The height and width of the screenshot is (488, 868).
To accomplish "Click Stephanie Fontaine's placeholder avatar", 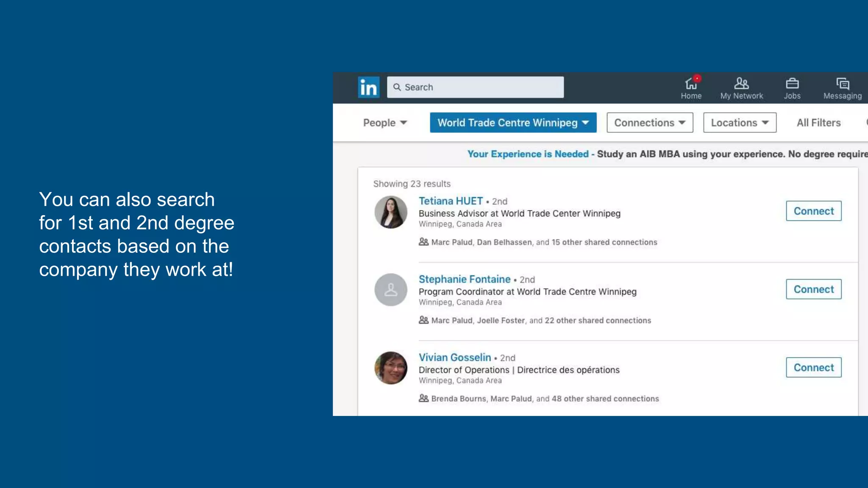I will click(x=391, y=290).
